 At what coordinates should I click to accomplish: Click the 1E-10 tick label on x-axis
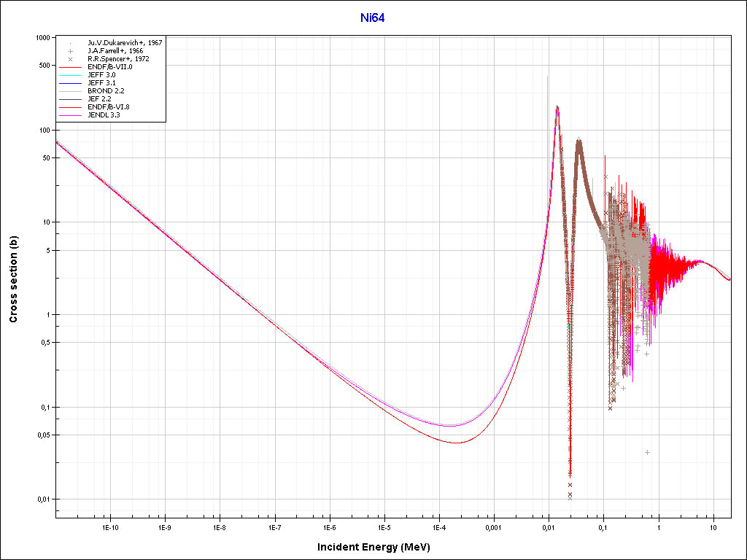[109, 526]
